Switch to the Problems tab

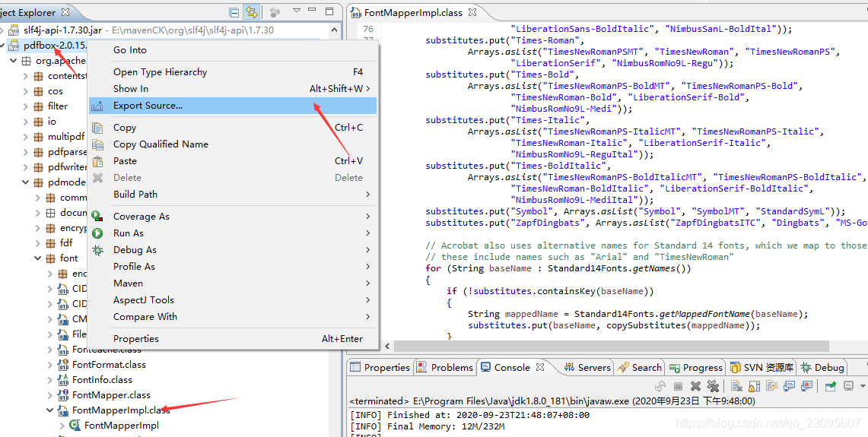pyautogui.click(x=446, y=367)
